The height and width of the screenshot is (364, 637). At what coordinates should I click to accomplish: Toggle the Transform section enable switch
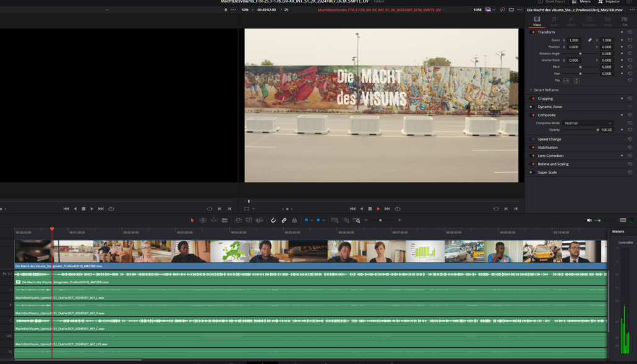pos(533,32)
